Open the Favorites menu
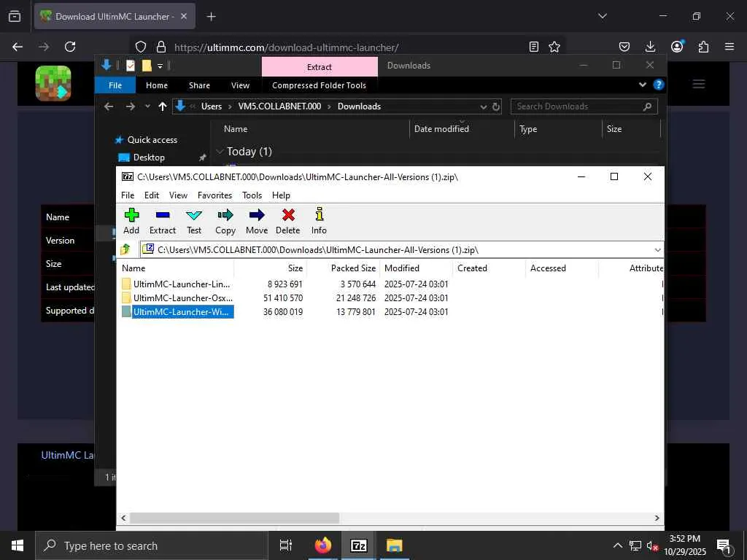Screen dimensions: 747x560 (x=215, y=195)
